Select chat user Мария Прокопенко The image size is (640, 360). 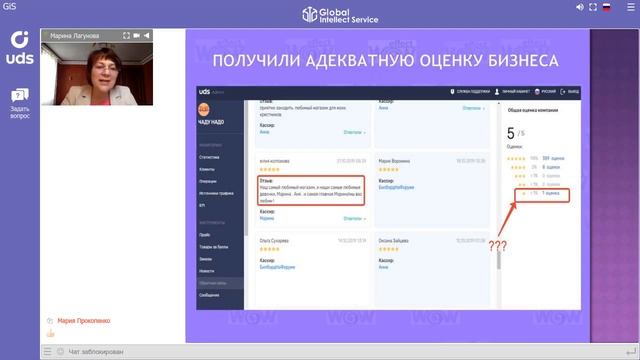tap(84, 321)
